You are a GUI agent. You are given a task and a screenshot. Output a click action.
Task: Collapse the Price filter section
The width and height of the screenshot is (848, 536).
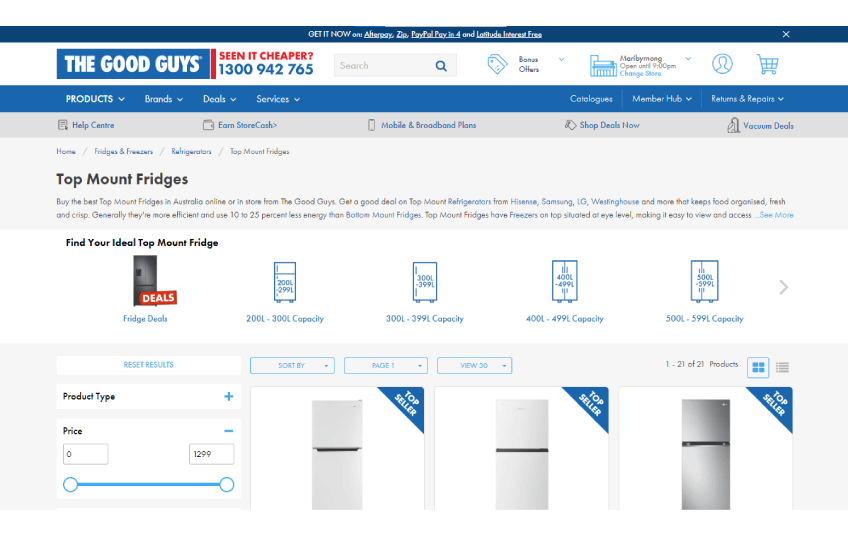click(x=229, y=431)
